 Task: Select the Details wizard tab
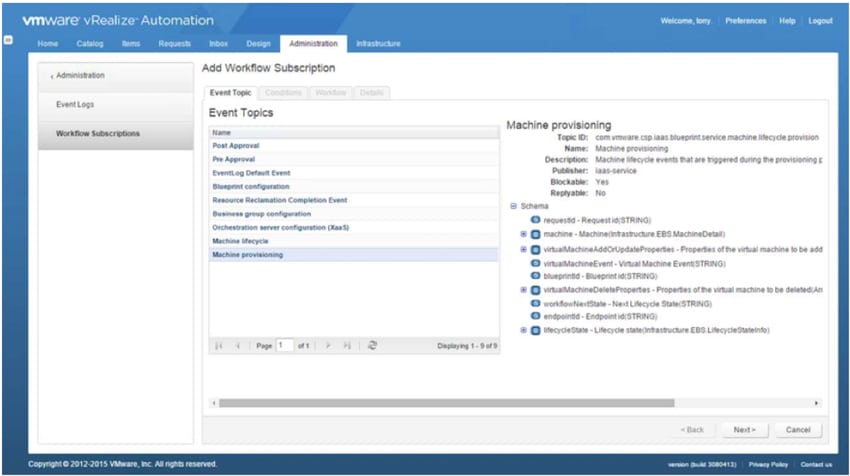tap(371, 93)
